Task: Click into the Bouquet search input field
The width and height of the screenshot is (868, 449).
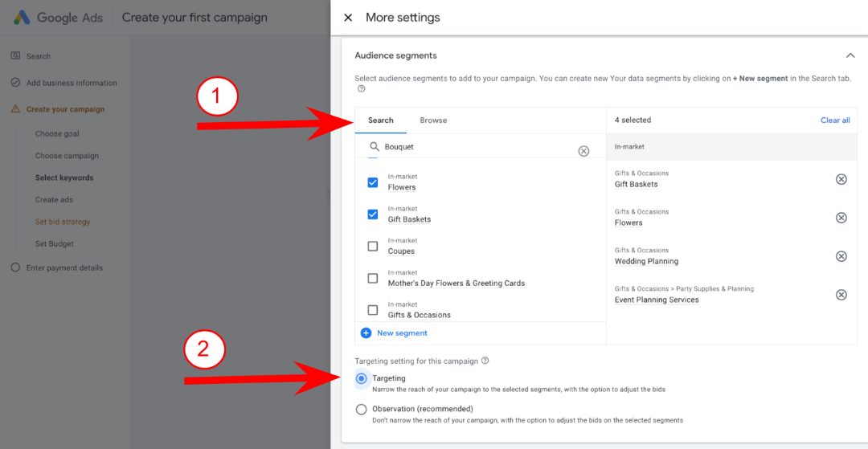Action: 479,147
